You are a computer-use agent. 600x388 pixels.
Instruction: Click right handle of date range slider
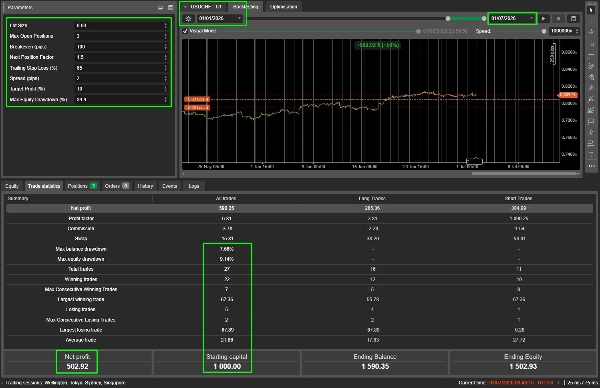484,18
